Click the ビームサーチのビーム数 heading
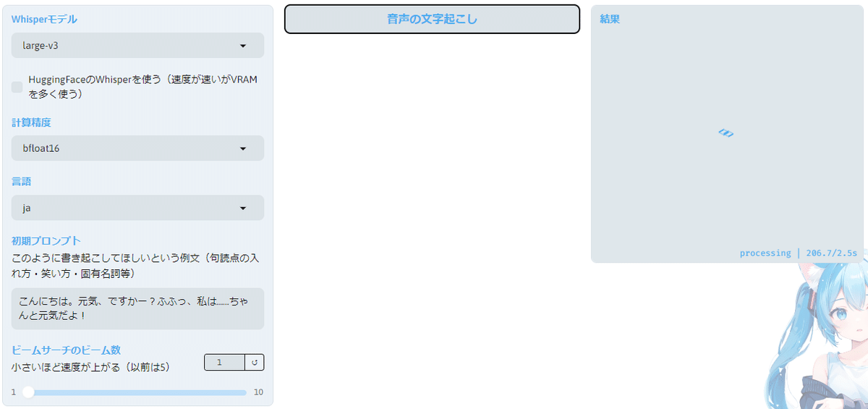The height and width of the screenshot is (409, 868). tap(66, 350)
